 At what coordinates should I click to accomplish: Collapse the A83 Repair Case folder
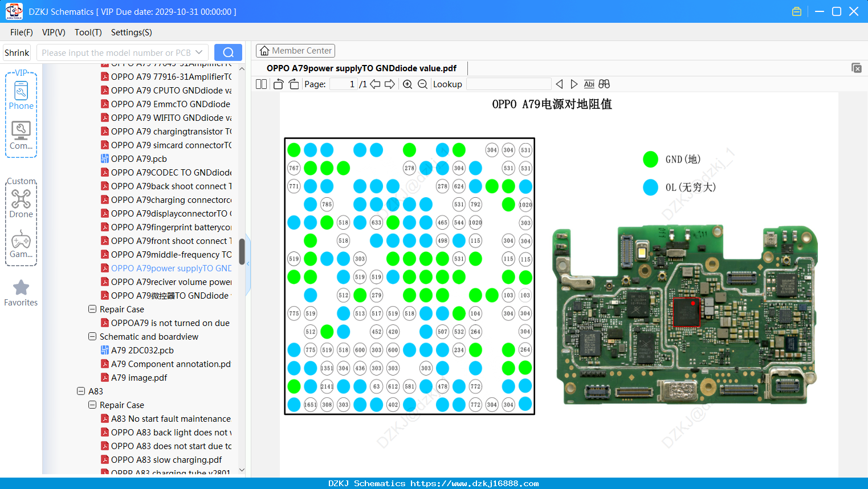coord(92,405)
